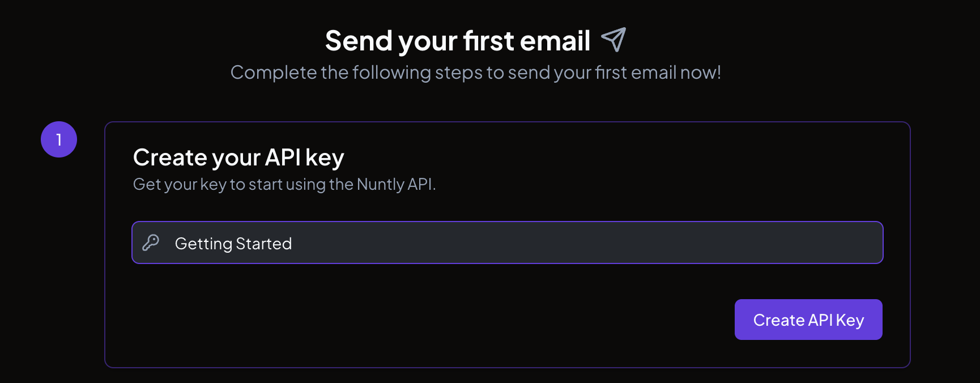Click the send icon next to the heading
The height and width of the screenshot is (383, 980).
613,39
